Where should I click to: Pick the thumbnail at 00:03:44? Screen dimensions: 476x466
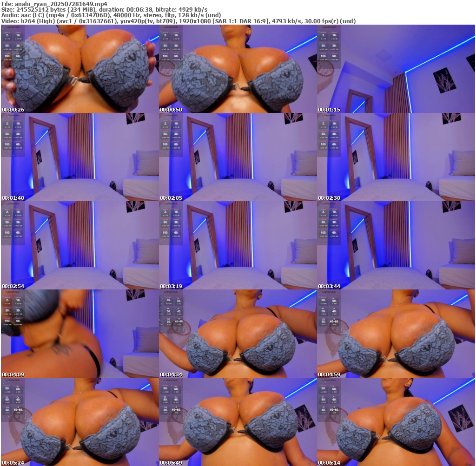[x=396, y=245]
